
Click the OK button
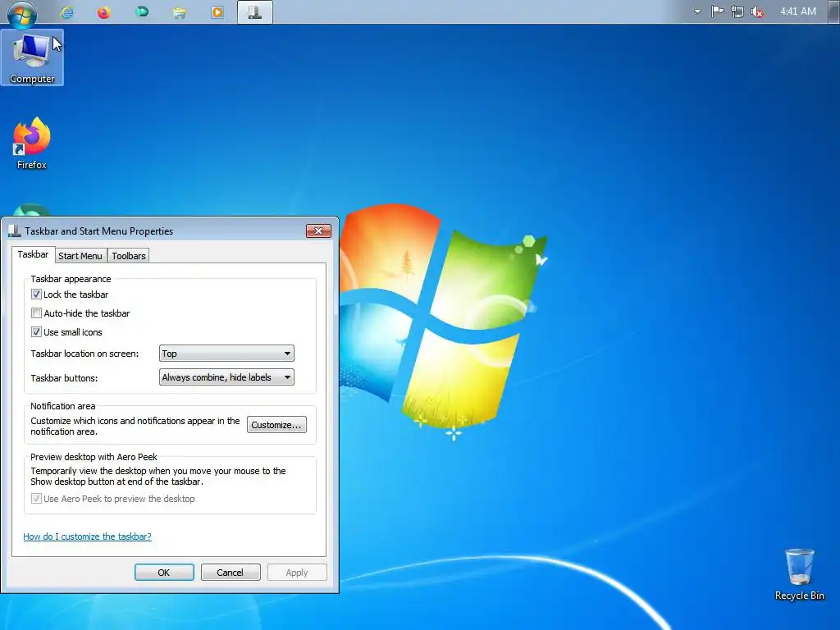pos(164,572)
